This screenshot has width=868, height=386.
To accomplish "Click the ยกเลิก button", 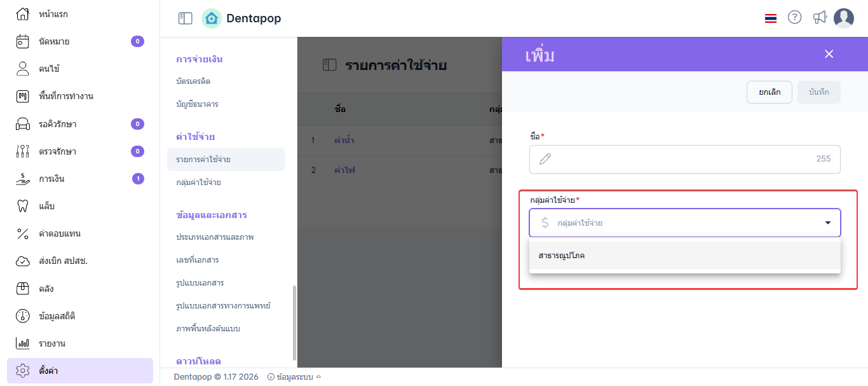I will 769,92.
